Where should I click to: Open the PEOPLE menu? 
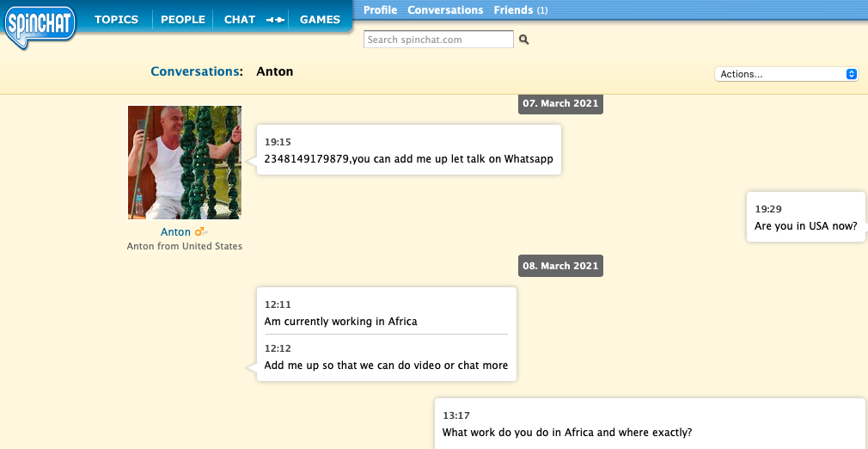point(183,20)
